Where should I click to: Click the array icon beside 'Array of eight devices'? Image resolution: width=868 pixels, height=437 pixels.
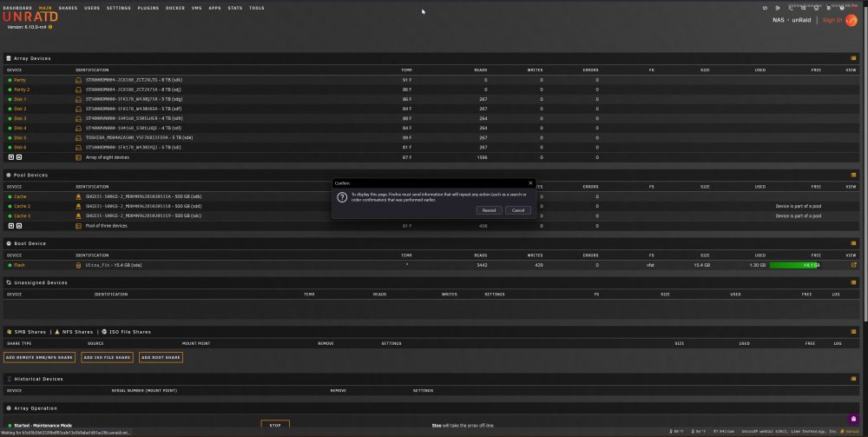click(x=79, y=157)
